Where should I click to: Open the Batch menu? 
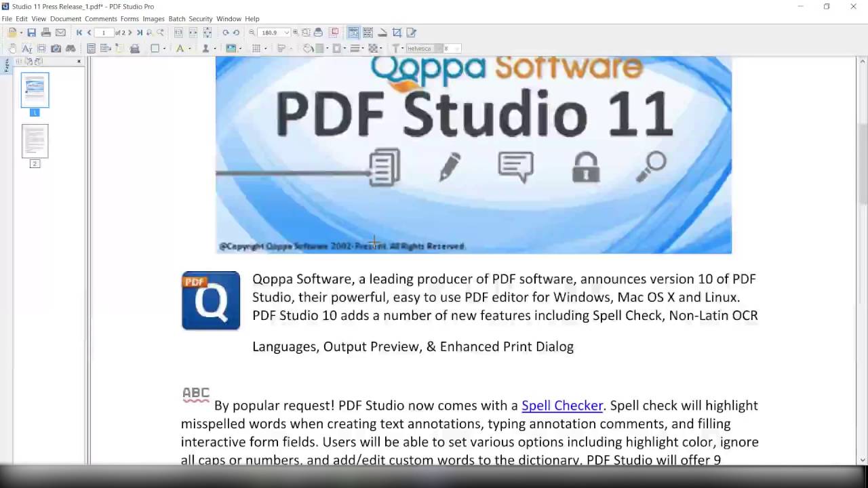177,19
